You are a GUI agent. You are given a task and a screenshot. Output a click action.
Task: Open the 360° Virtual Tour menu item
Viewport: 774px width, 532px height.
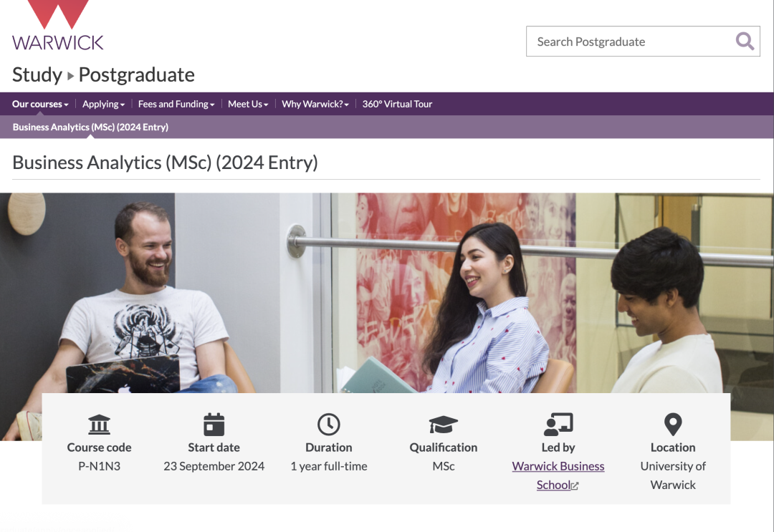(397, 104)
